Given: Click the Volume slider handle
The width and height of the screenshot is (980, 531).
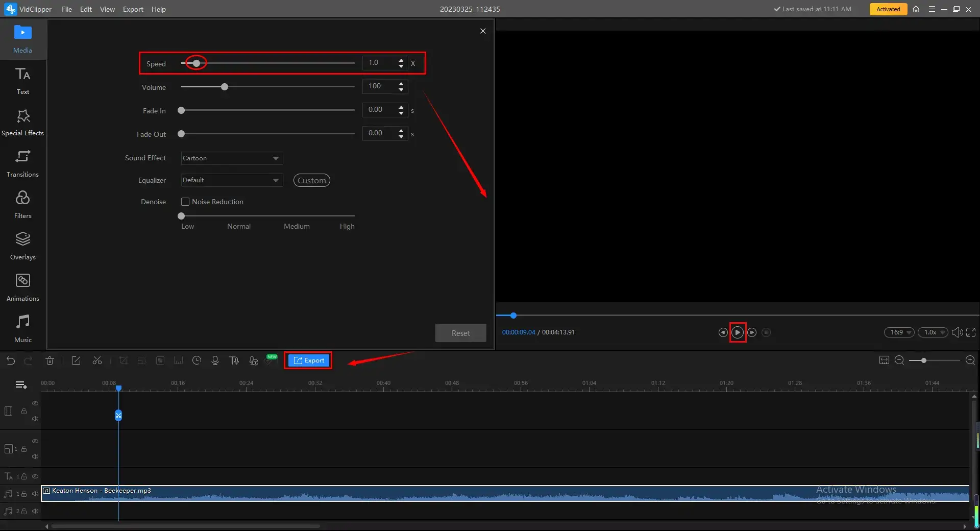Looking at the screenshot, I should [225, 87].
